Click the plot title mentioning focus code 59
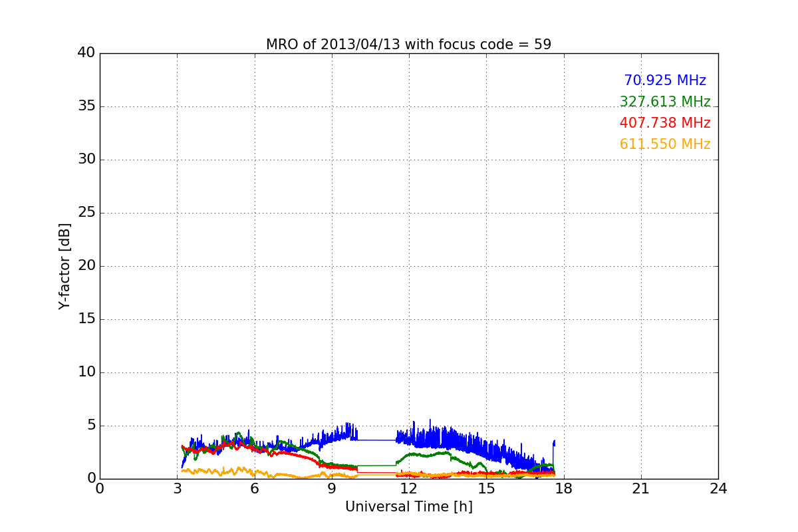This screenshot has height=532, width=798. tap(408, 45)
